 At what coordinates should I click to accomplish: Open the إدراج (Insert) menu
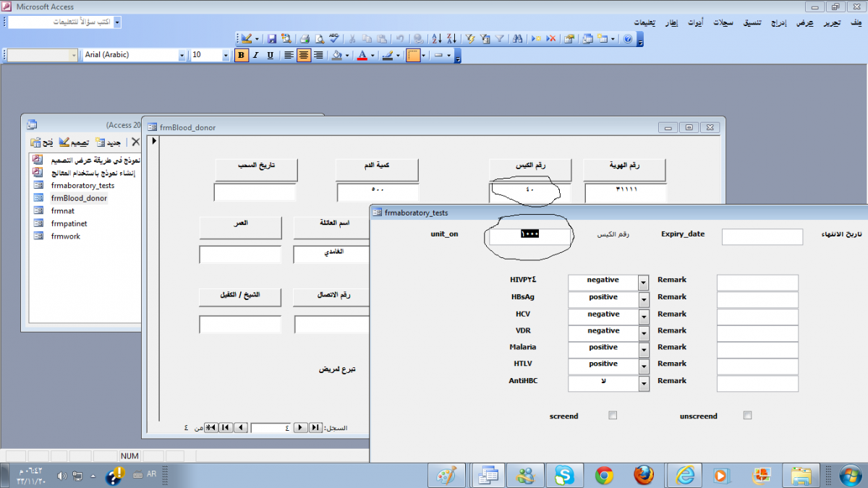point(779,23)
